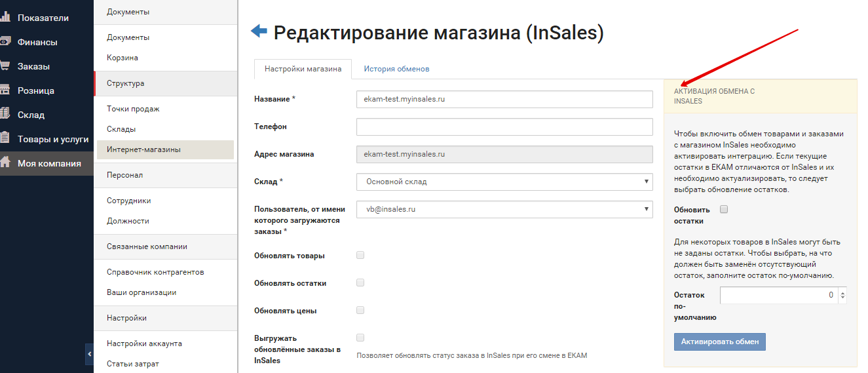
Task: Enable Обновлять цены checkbox
Action: 360,310
